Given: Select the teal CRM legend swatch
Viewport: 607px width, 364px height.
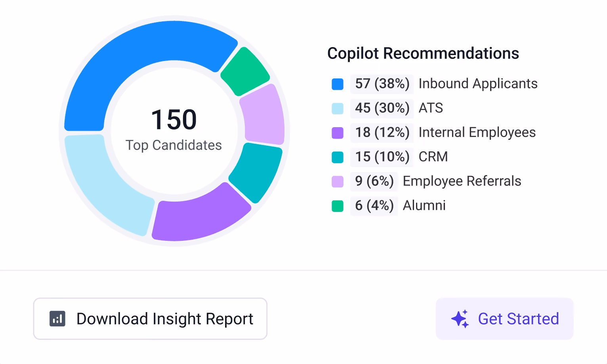Looking at the screenshot, I should click(x=338, y=157).
